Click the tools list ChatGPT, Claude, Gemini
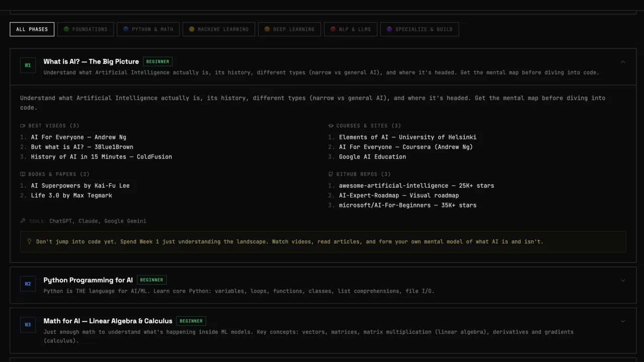644x362 pixels. click(x=98, y=221)
